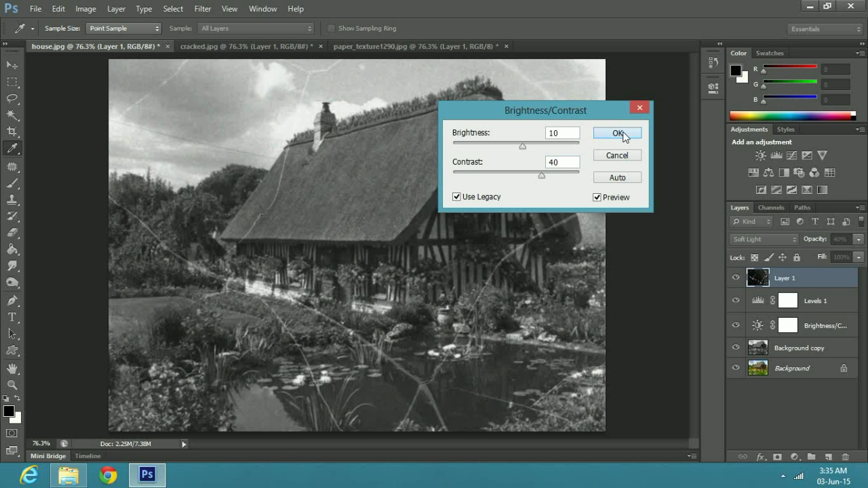
Task: Hide the Brightness/Contrast adjustment layer
Action: pos(736,325)
